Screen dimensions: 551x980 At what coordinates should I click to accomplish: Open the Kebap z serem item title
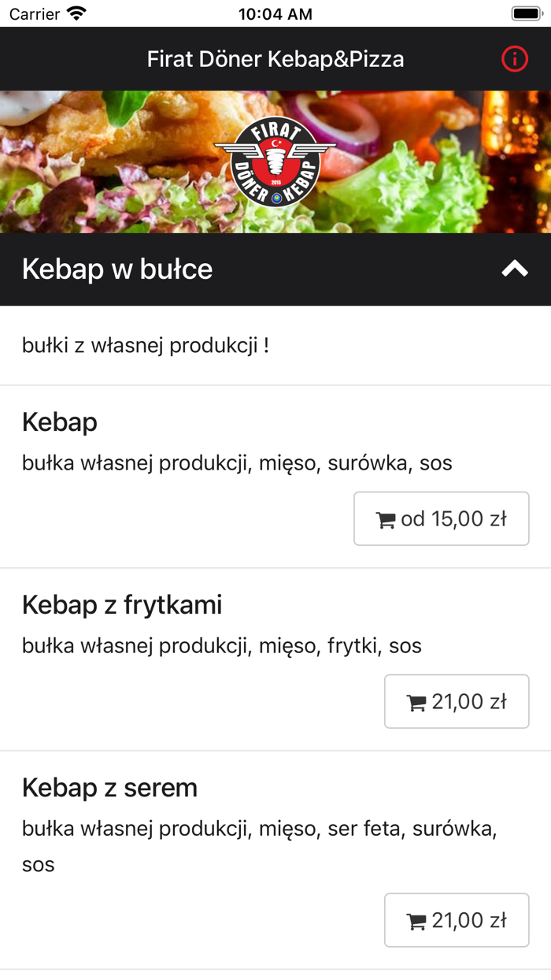tap(109, 788)
